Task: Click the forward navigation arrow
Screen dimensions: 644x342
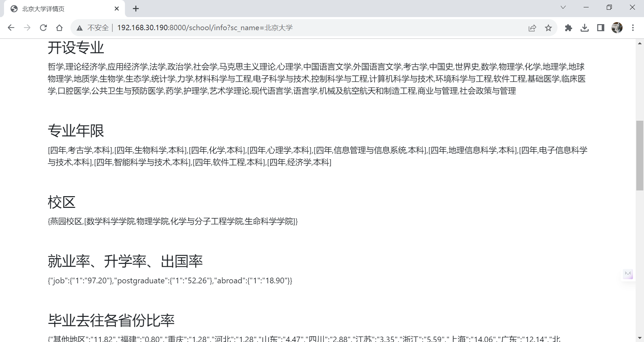Action: click(x=27, y=28)
